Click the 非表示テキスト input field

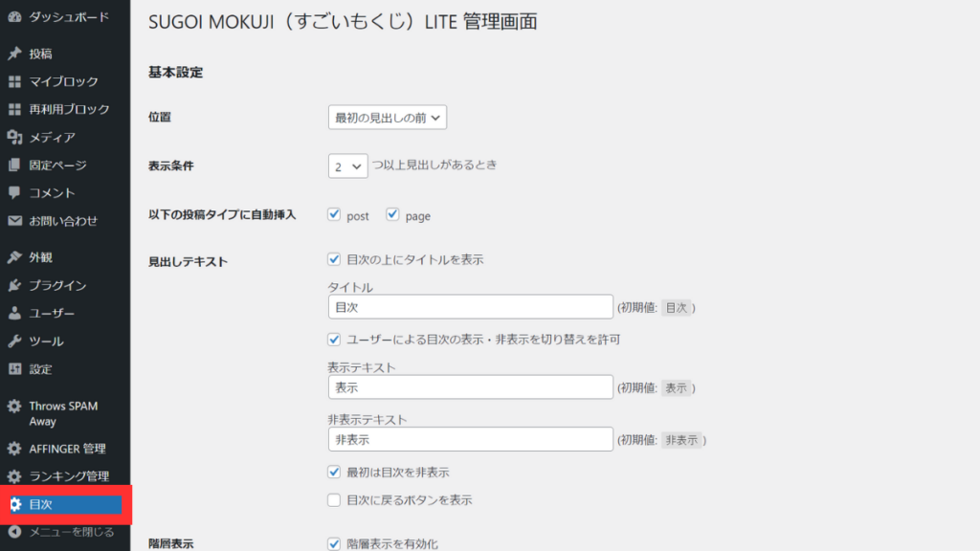[471, 439]
